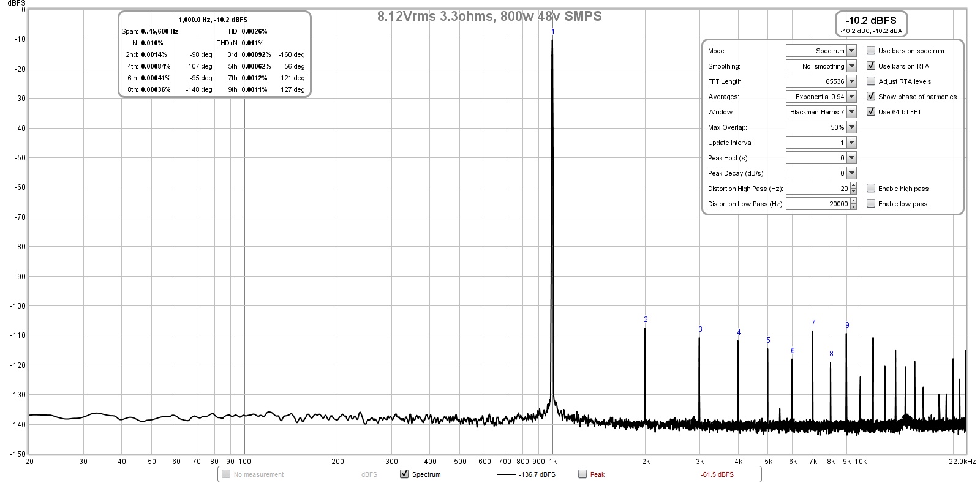Open the Peak Decay dropdown
The height and width of the screenshot is (483, 980).
coord(821,173)
